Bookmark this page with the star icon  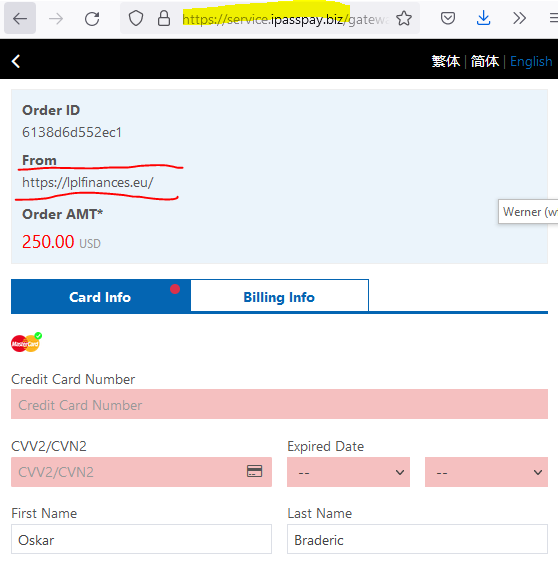[x=404, y=18]
